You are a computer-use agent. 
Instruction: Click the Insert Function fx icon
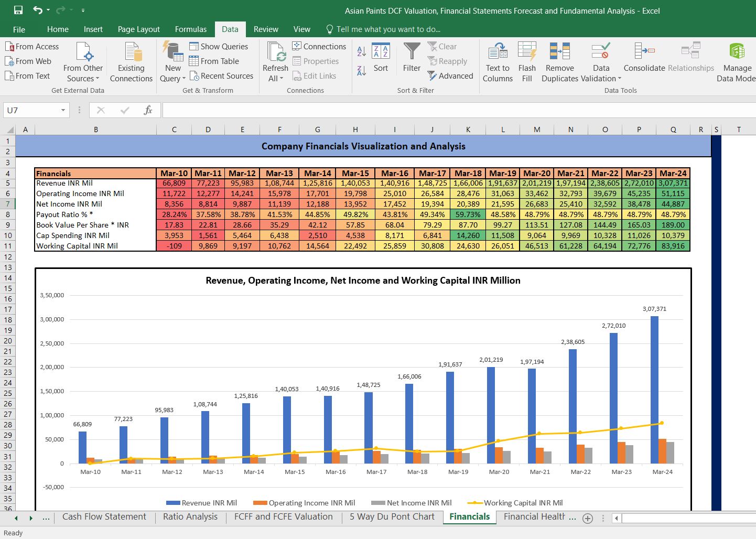tap(148, 110)
